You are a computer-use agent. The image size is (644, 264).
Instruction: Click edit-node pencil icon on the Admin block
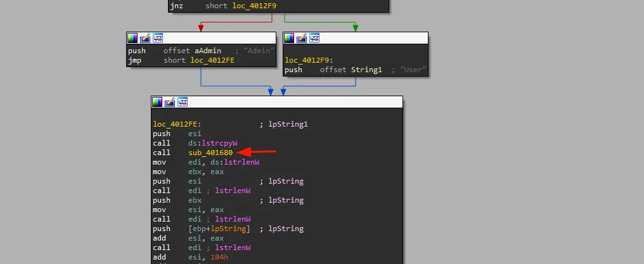coord(145,38)
